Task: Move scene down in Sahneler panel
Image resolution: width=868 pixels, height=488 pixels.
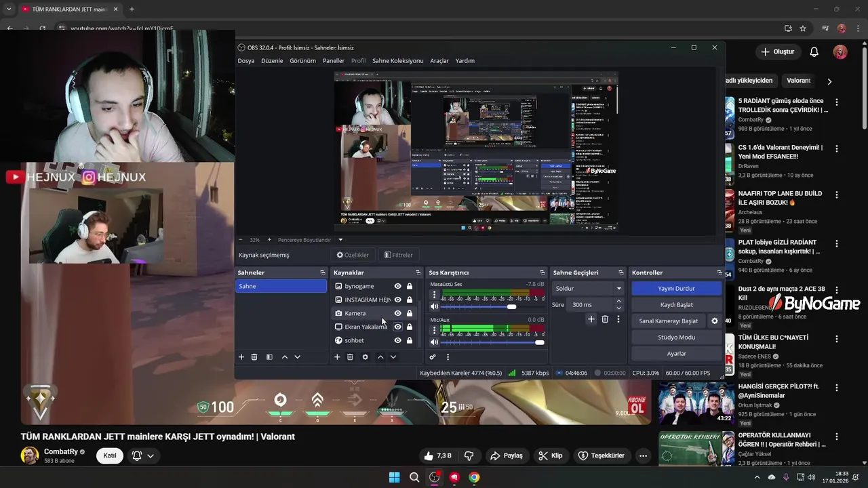Action: pyautogui.click(x=297, y=357)
